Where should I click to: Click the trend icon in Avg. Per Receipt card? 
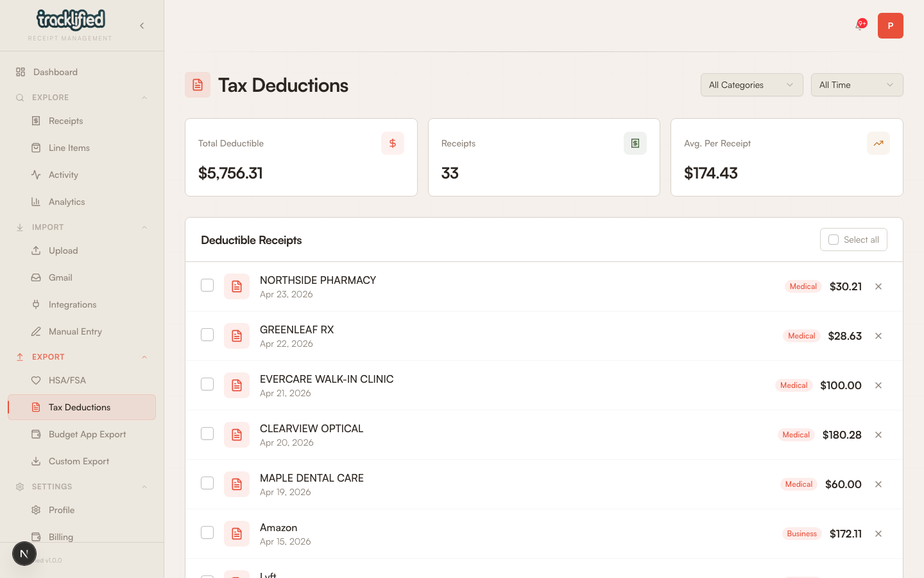[x=878, y=143]
